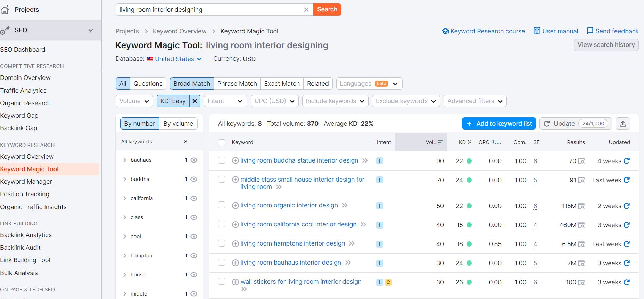The image size is (644, 299).
Task: Check the buddha statue keyword row
Action: (x=222, y=160)
